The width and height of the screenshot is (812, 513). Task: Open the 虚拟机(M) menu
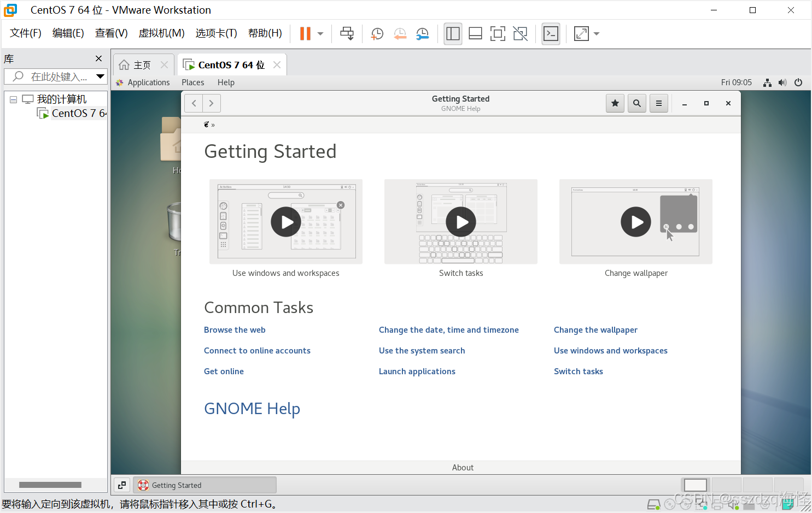[161, 33]
